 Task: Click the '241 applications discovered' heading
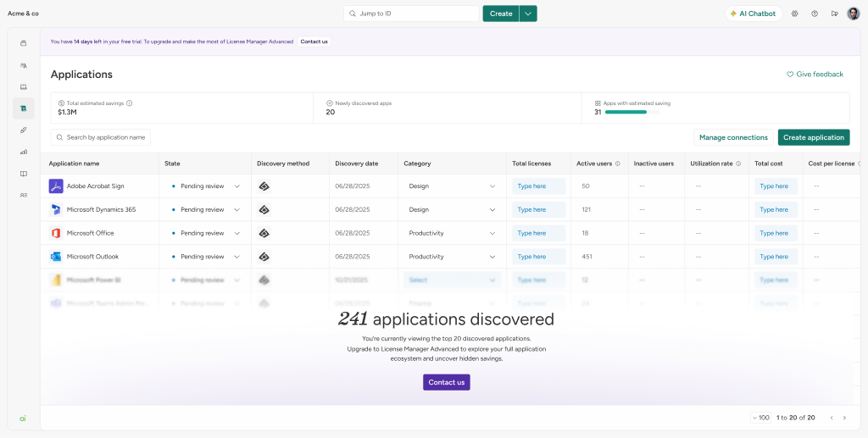pos(446,319)
